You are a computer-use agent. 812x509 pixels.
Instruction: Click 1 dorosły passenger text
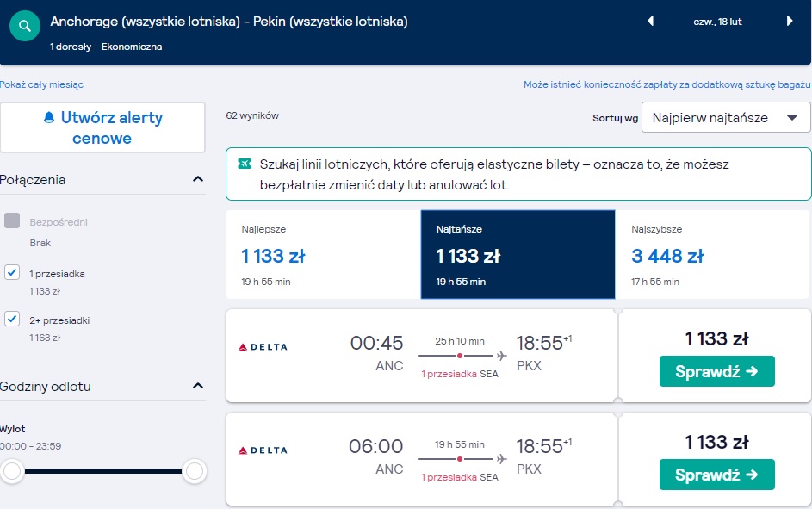pyautogui.click(x=71, y=47)
